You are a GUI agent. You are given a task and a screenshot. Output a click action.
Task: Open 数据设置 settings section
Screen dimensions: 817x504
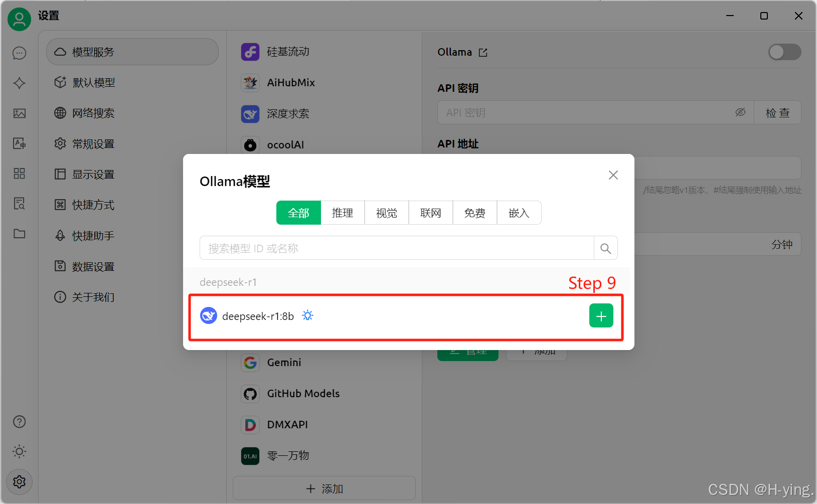(132, 266)
